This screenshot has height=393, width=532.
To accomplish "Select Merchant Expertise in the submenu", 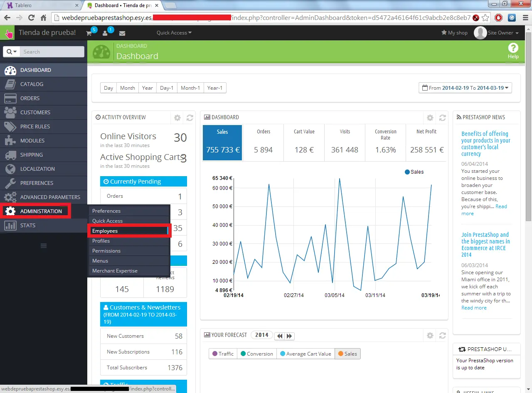I will (129, 271).
